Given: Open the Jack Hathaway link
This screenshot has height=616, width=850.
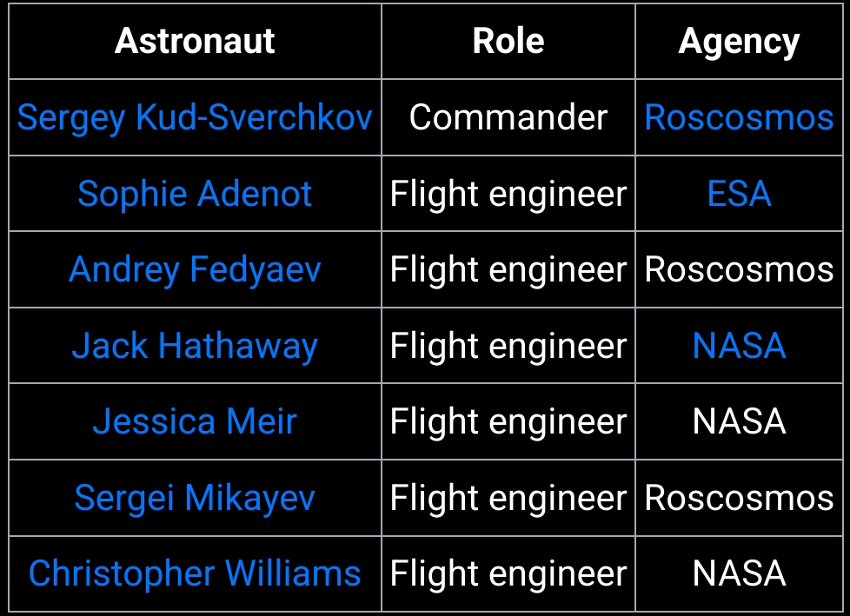Looking at the screenshot, I should (x=195, y=346).
